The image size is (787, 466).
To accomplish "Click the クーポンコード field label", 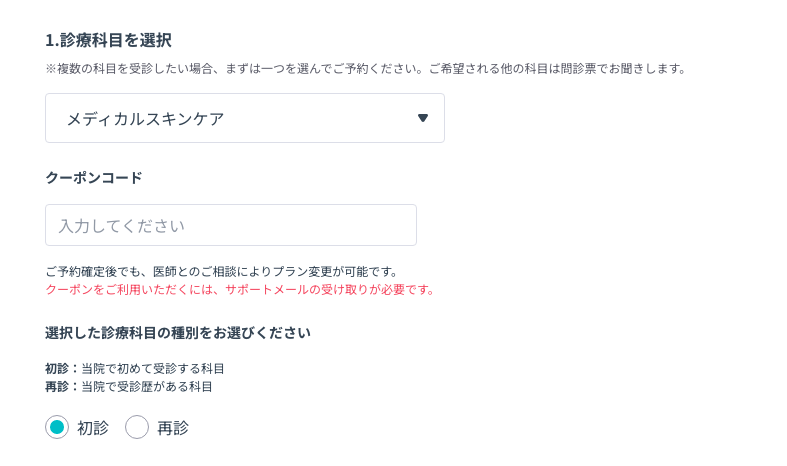I will click(94, 178).
